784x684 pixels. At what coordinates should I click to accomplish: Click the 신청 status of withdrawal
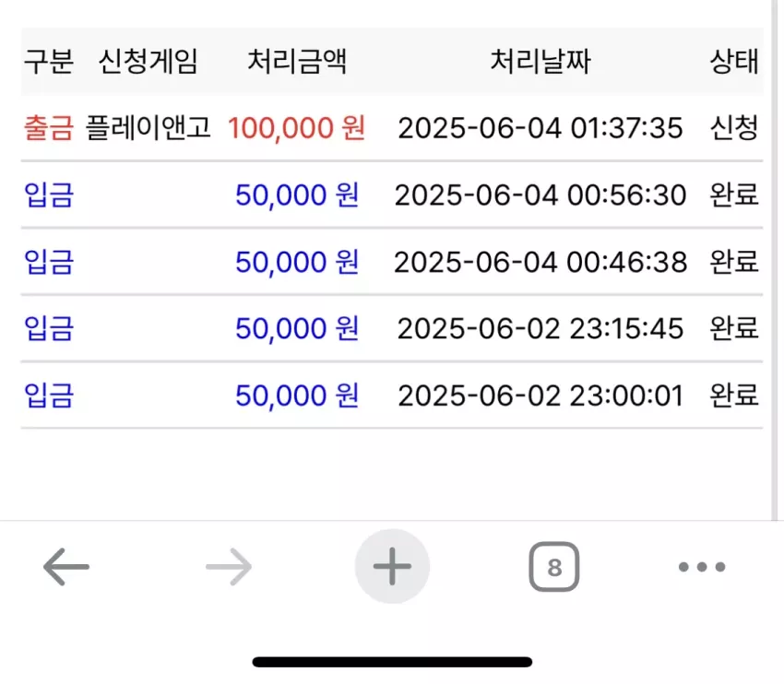point(734,127)
